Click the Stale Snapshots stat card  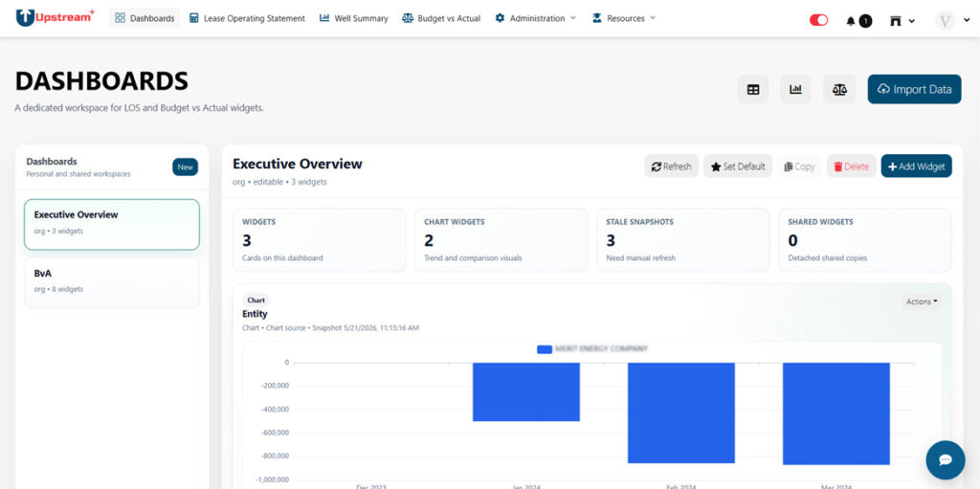click(x=683, y=240)
